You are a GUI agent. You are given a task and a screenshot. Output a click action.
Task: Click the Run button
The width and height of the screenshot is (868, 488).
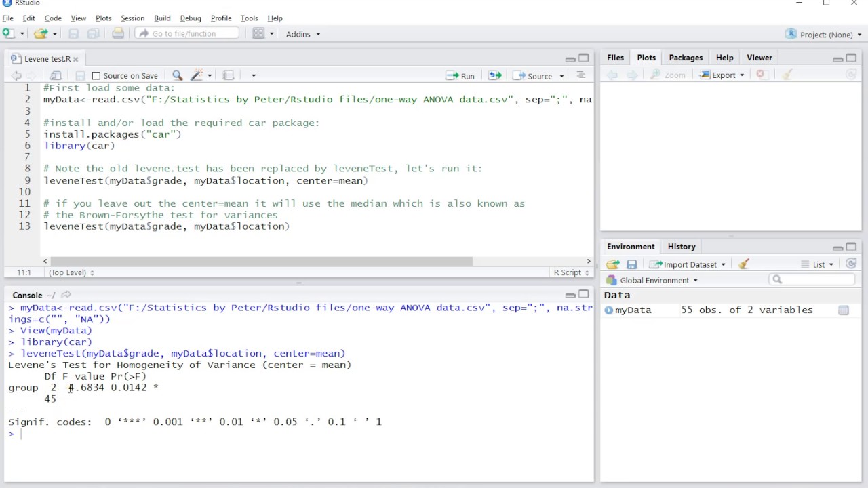(x=460, y=76)
